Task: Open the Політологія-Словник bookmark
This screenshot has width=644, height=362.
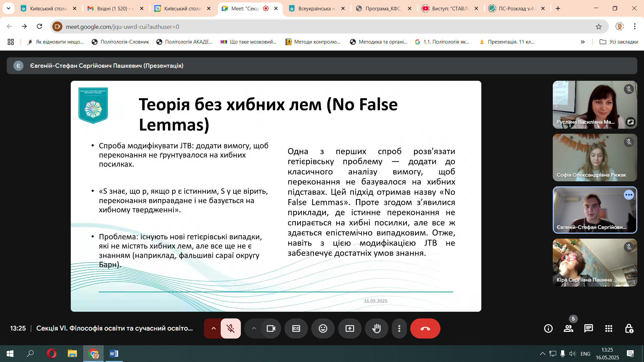Action: [x=120, y=42]
